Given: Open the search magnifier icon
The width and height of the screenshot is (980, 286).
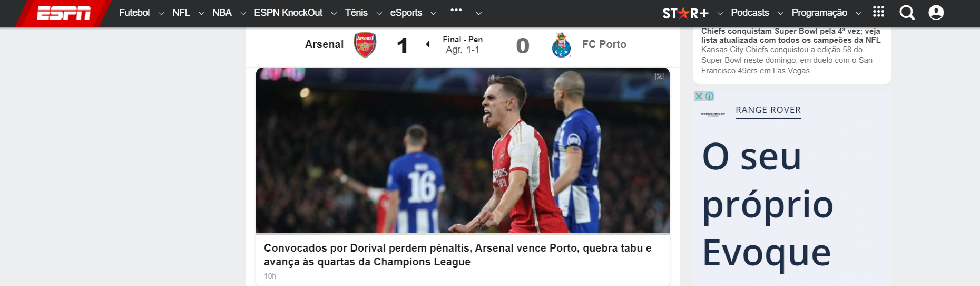Looking at the screenshot, I should pyautogui.click(x=907, y=13).
